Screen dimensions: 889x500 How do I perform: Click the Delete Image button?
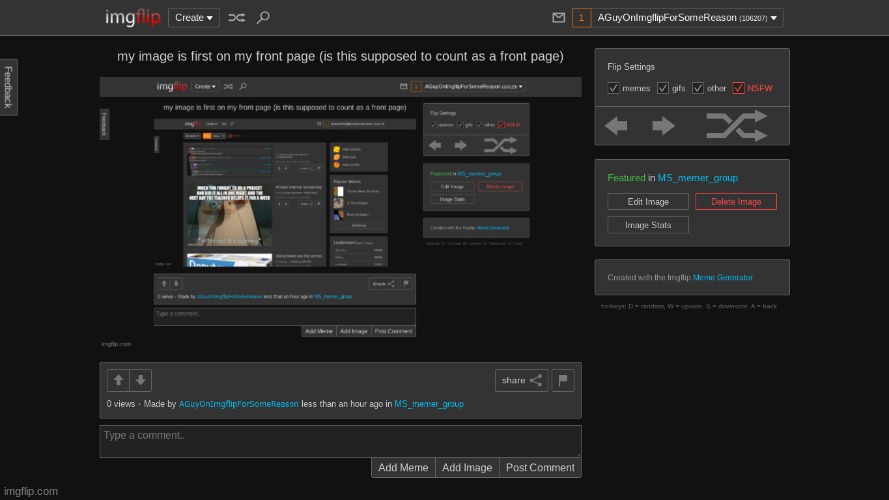pyautogui.click(x=736, y=202)
